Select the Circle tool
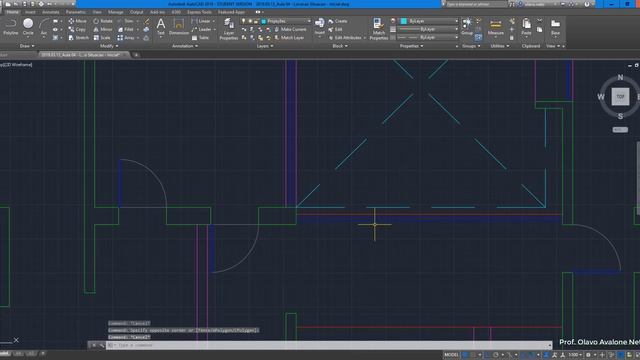The height and width of the screenshot is (360, 640). [28, 27]
